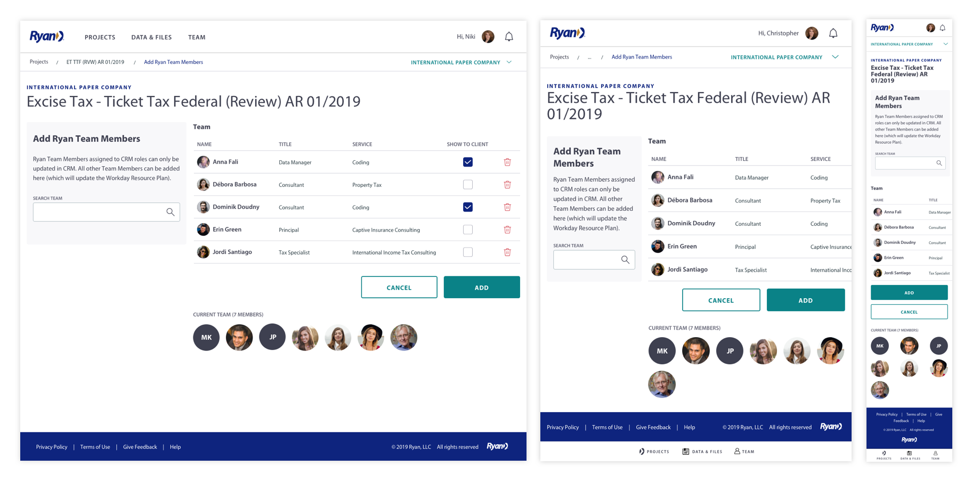Focus Search Team input in desktop view
The image size is (980, 482).
107,212
